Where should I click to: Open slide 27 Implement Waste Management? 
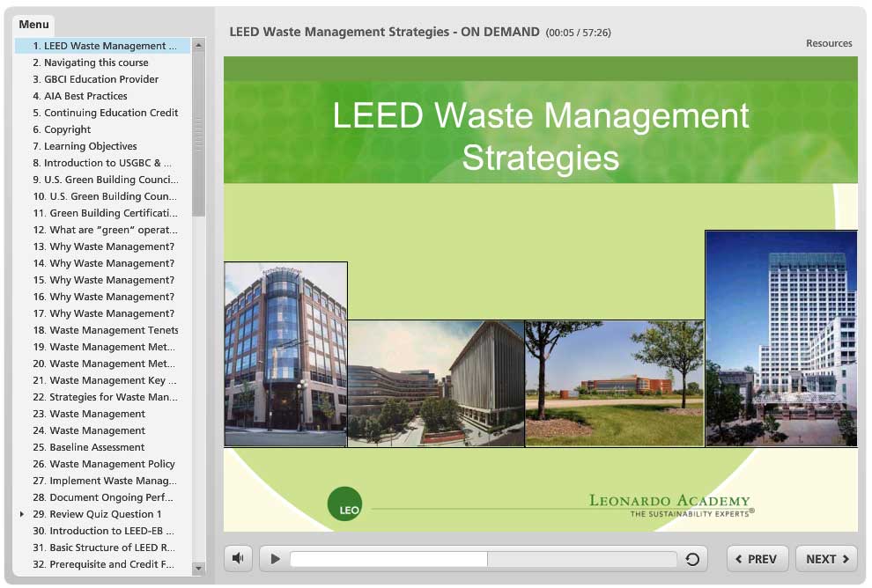click(102, 481)
